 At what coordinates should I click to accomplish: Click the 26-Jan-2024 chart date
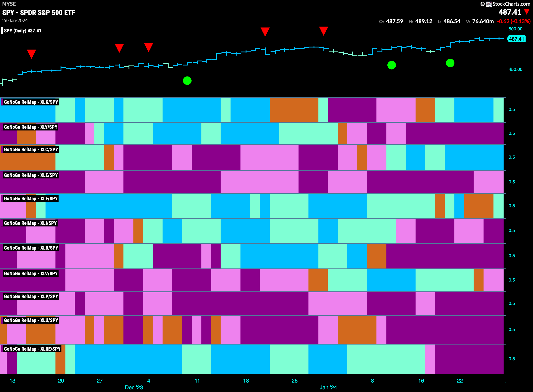point(15,20)
